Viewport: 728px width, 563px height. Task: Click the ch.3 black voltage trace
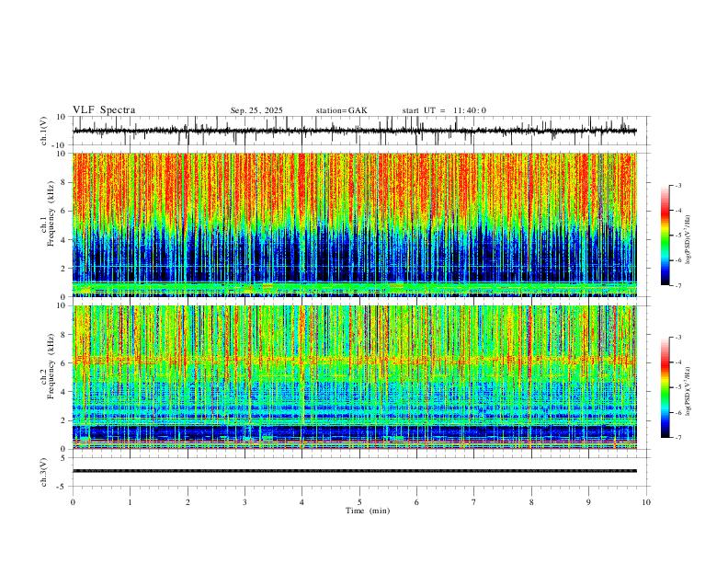click(354, 471)
